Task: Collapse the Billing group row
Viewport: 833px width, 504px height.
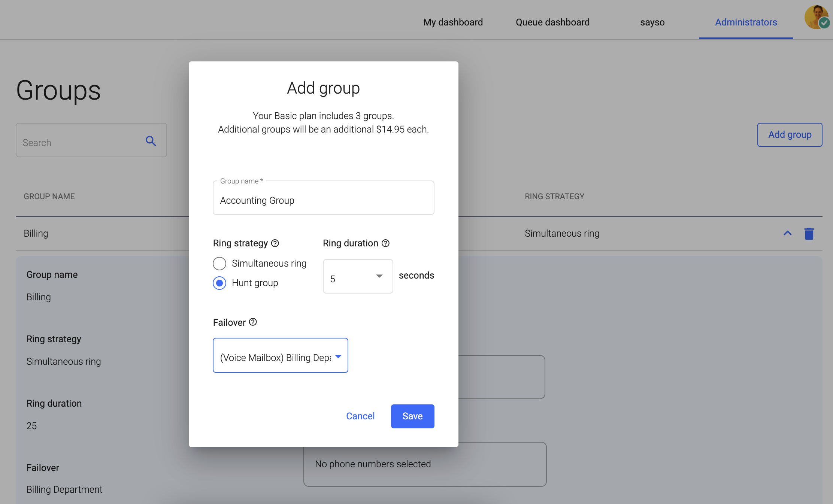Action: [788, 233]
